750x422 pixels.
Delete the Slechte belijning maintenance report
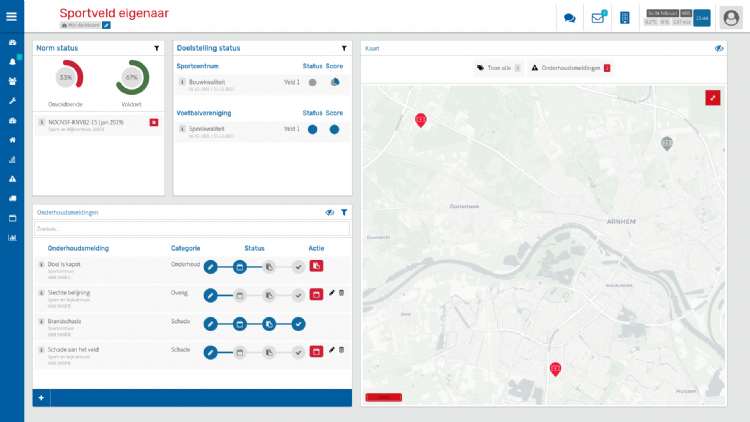[x=341, y=293]
